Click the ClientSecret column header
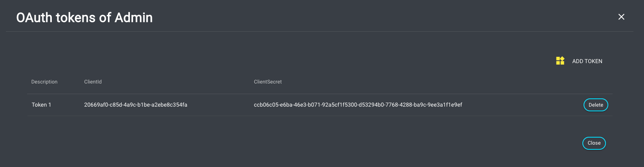Viewport: 644px width, 167px height. point(268,82)
